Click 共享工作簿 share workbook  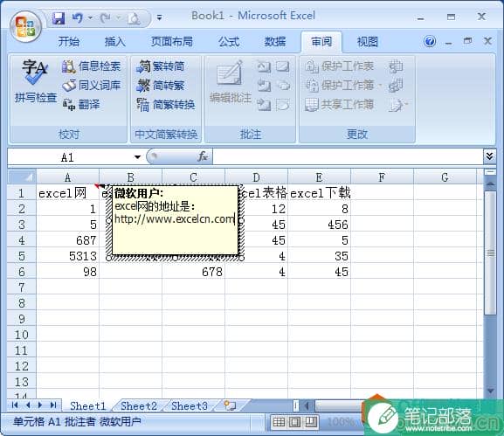coord(340,105)
